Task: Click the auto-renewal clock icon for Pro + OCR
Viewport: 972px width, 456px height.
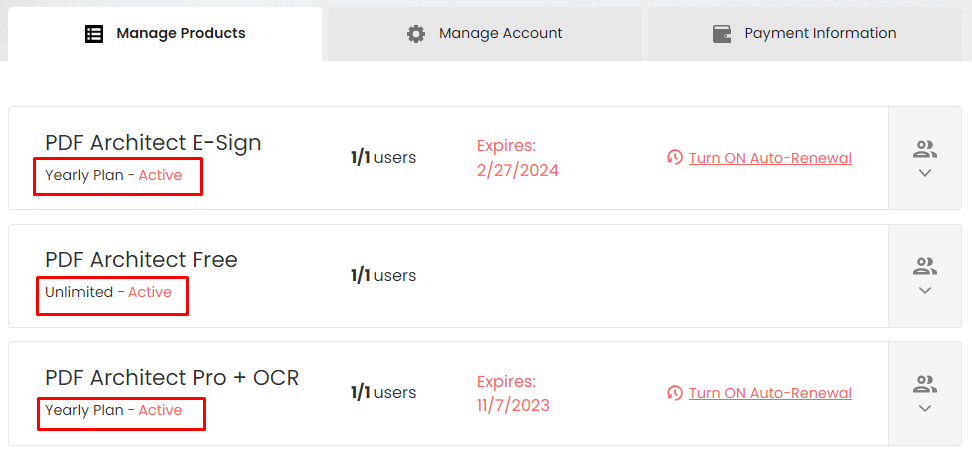Action: click(x=674, y=393)
